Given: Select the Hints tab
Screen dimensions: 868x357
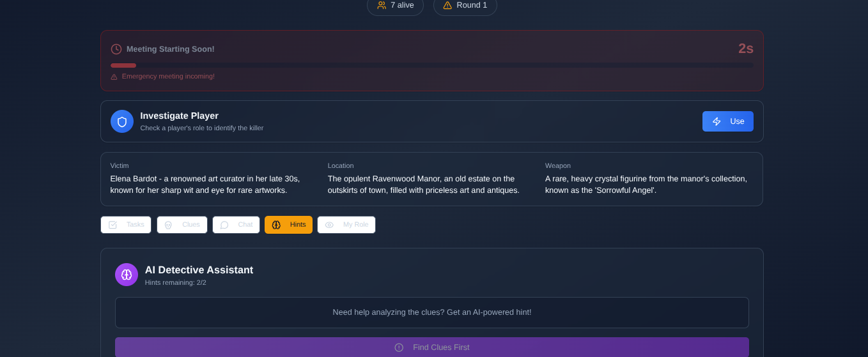Looking at the screenshot, I should point(288,225).
